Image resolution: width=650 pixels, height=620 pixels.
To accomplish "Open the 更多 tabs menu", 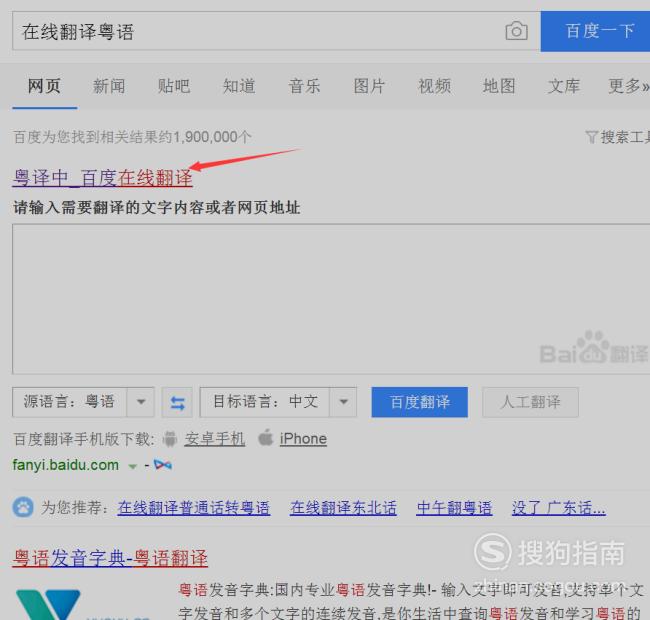I will [627, 86].
